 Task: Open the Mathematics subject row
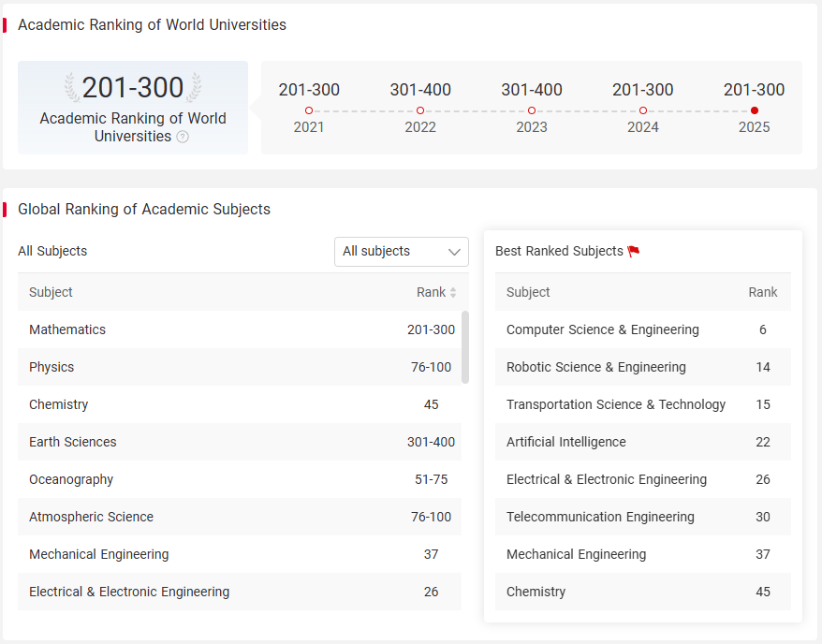(x=240, y=329)
